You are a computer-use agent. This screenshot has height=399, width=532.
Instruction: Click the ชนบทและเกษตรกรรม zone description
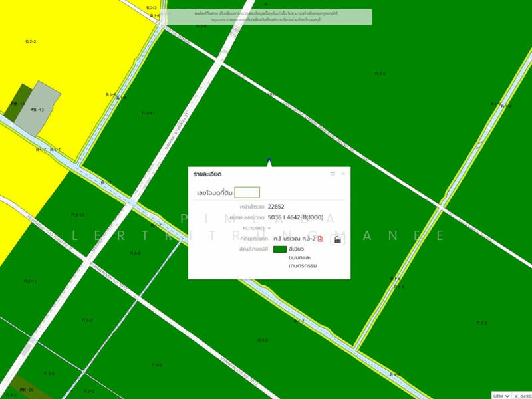point(303,261)
